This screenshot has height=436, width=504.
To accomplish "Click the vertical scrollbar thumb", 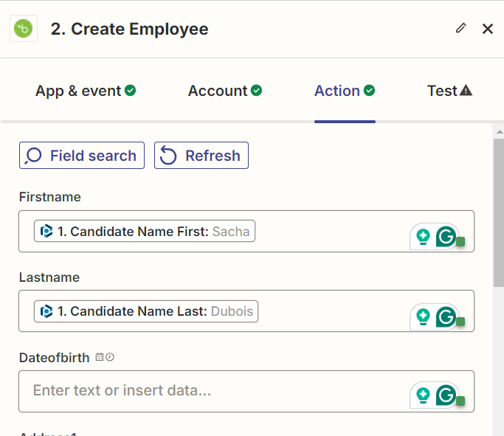I will [499, 212].
